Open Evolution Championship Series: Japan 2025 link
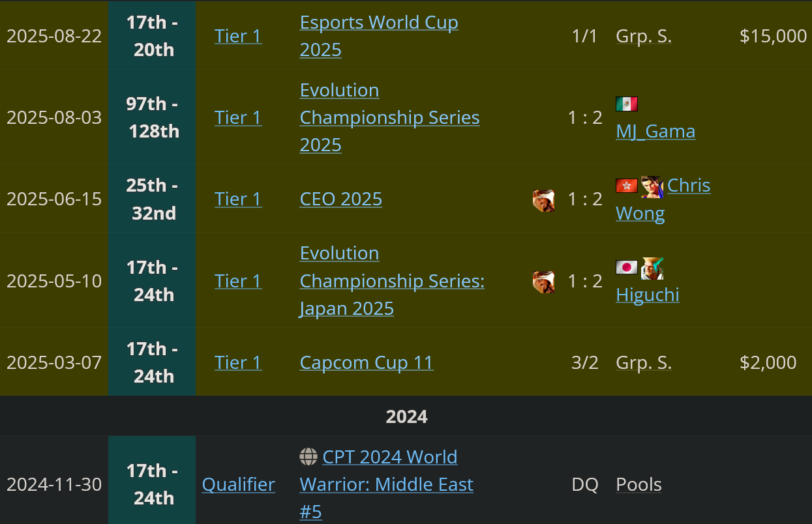The width and height of the screenshot is (812, 524). pos(392,280)
